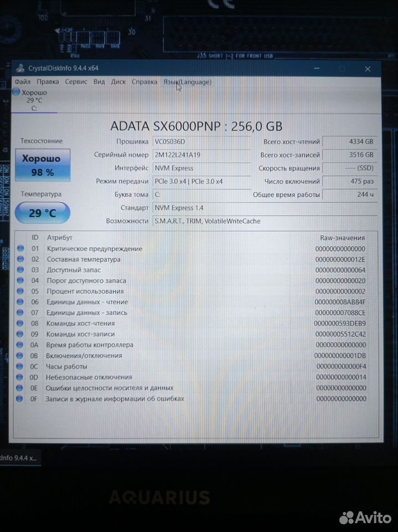Open the Правка menu
The width and height of the screenshot is (398, 532).
point(48,82)
